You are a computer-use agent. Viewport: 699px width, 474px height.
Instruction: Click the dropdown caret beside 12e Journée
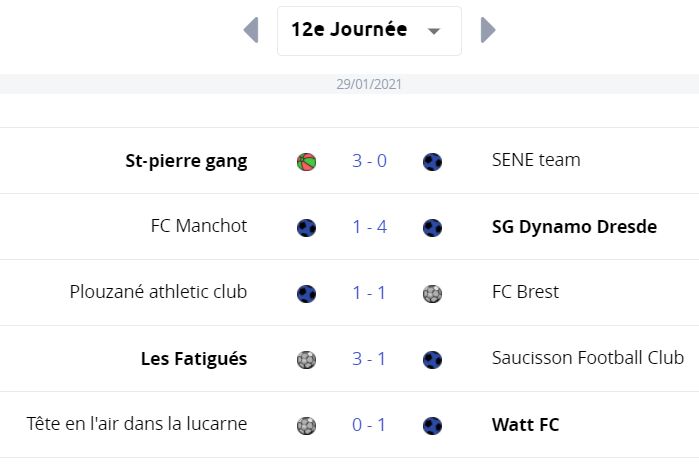(x=434, y=31)
